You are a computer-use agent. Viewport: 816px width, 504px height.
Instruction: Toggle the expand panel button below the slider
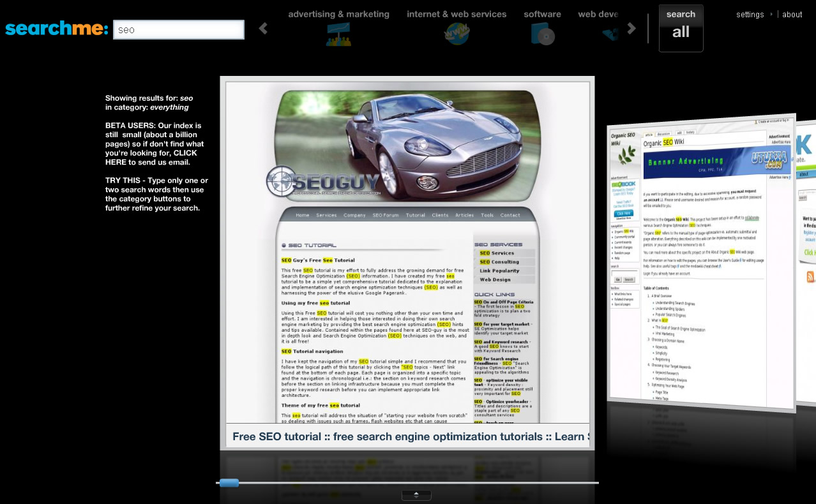416,495
